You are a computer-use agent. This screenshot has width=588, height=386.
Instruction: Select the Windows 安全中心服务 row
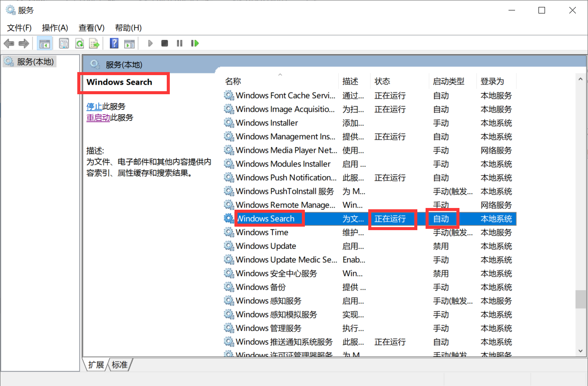coord(370,274)
